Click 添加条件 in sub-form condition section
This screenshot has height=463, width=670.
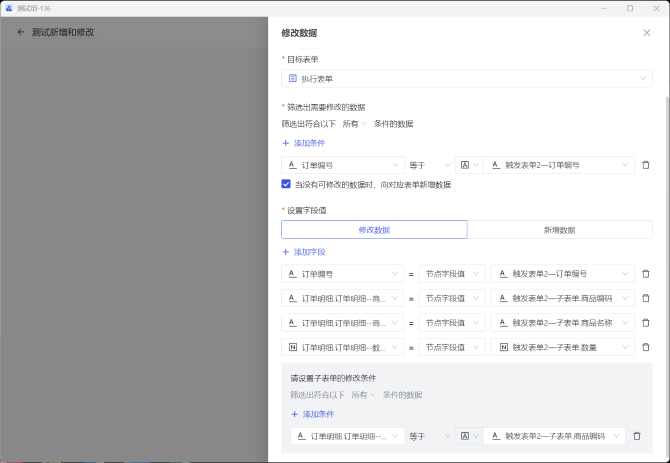point(312,414)
